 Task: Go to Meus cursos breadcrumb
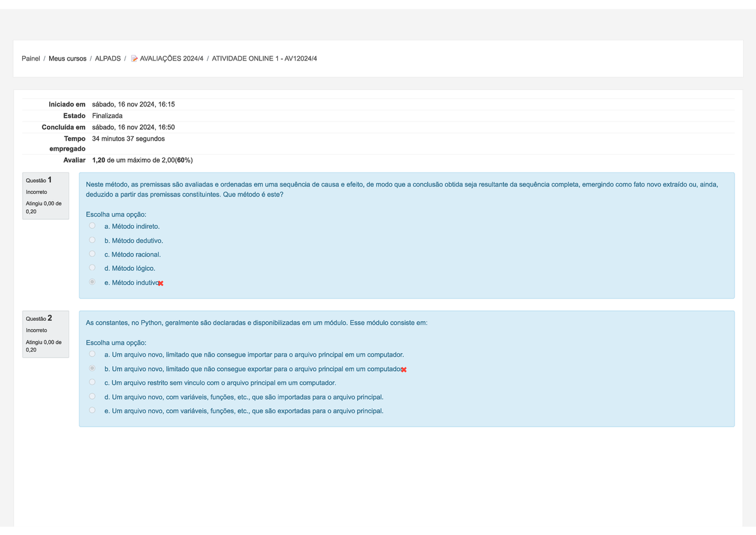click(x=67, y=59)
